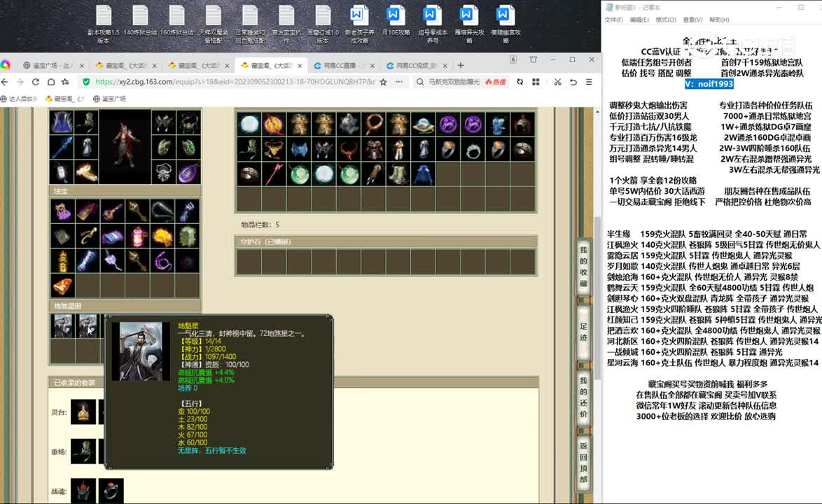Click the 热搜 hot search button
Image resolution: width=822 pixels, height=504 pixels.
click(496, 82)
